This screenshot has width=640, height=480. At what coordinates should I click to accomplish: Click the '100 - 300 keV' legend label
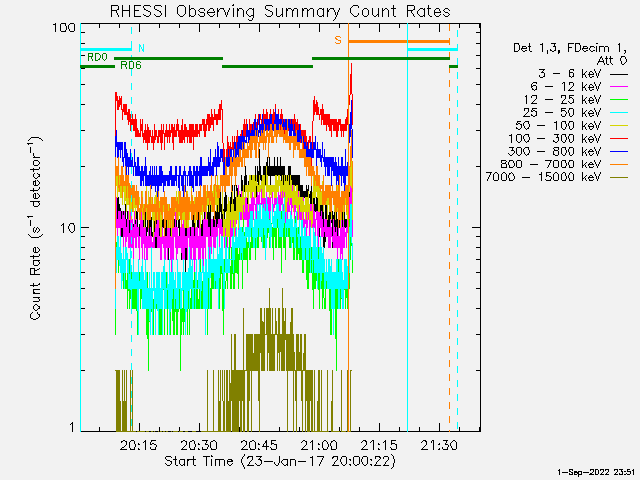pyautogui.click(x=554, y=138)
